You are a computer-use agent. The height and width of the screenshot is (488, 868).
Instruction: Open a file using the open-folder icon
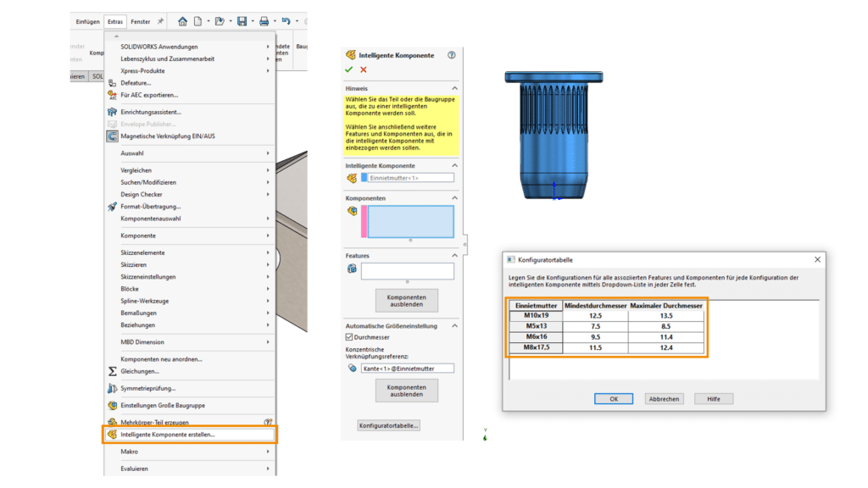tap(220, 21)
